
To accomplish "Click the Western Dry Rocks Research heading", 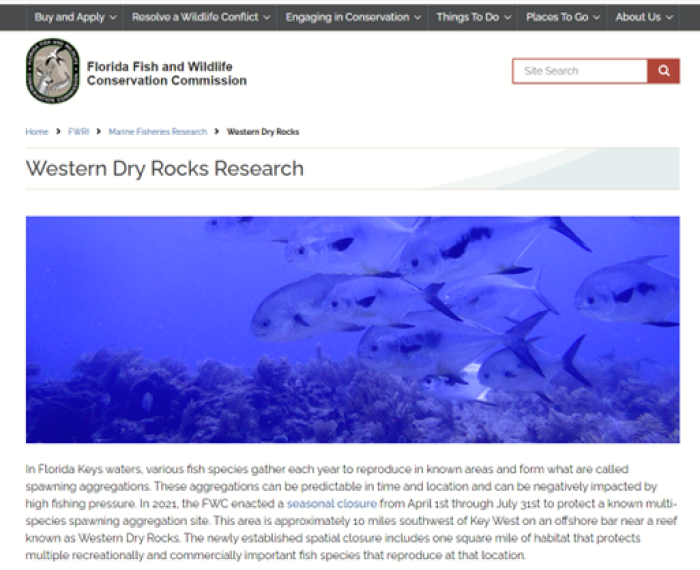I will point(165,169).
